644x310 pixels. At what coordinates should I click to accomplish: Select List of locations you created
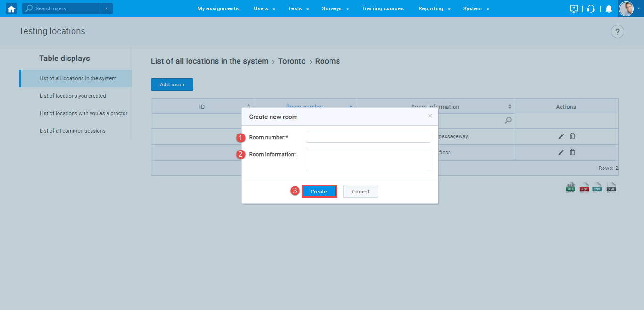pos(73,96)
